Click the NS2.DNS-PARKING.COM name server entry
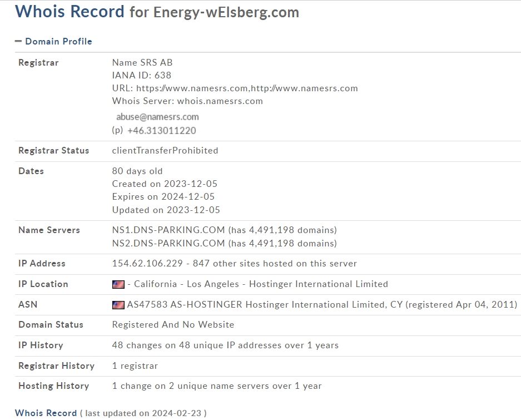521x420 pixels. (225, 244)
